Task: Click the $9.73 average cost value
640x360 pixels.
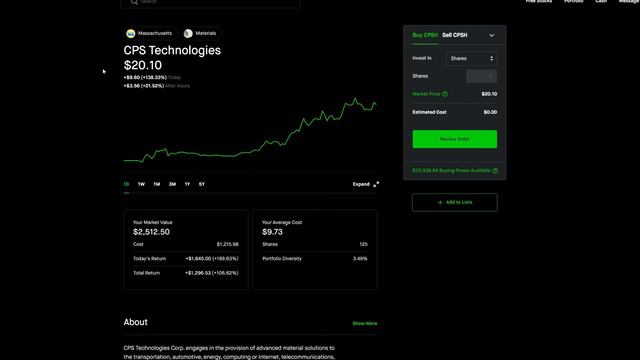Action: pos(272,232)
